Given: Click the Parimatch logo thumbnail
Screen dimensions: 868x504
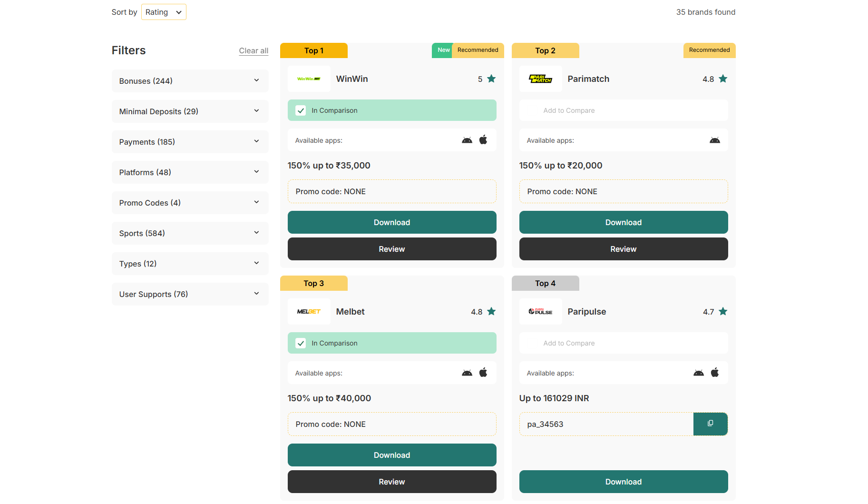Looking at the screenshot, I should (540, 79).
